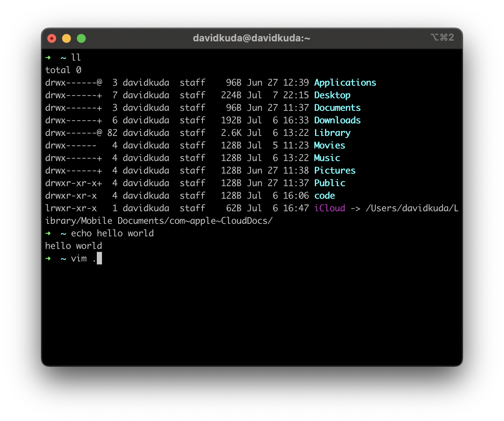
Task: Click the Applications directory name
Action: [x=345, y=83]
